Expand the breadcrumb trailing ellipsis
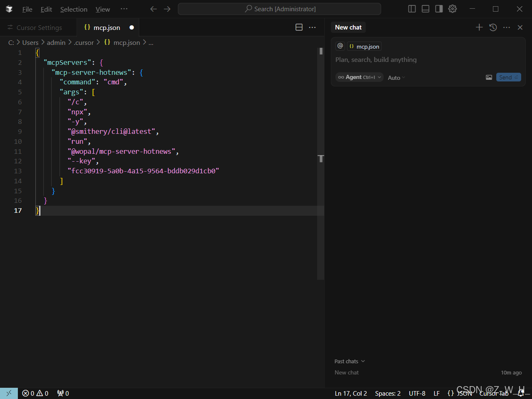 coord(151,42)
